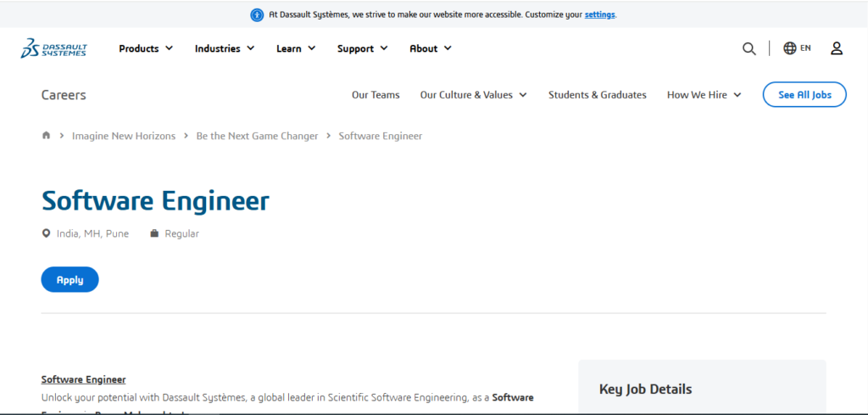
Task: Open the user account profile icon
Action: pyautogui.click(x=837, y=48)
